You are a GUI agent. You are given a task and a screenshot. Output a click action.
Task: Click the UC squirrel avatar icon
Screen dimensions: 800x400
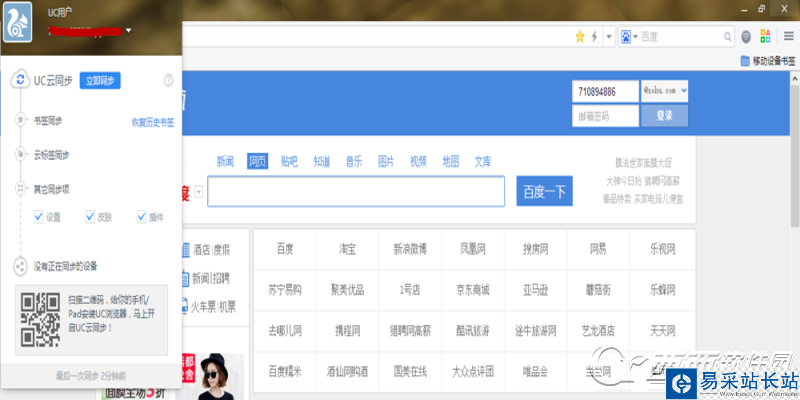(18, 22)
